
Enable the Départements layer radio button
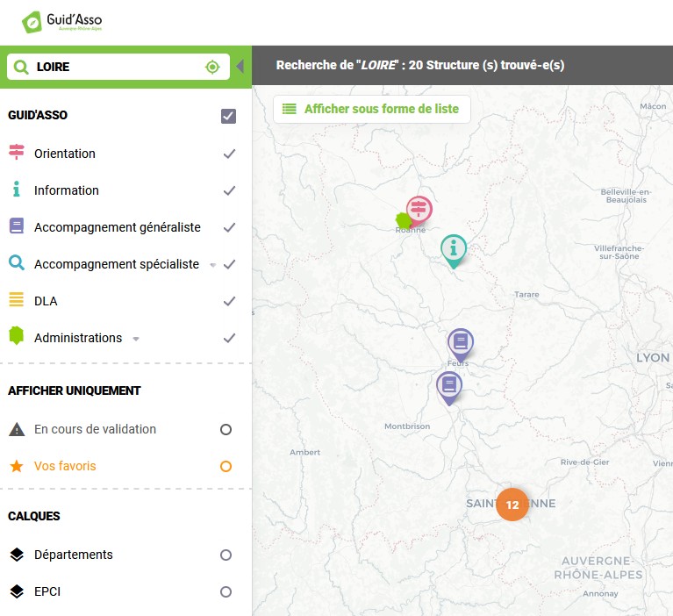(226, 555)
